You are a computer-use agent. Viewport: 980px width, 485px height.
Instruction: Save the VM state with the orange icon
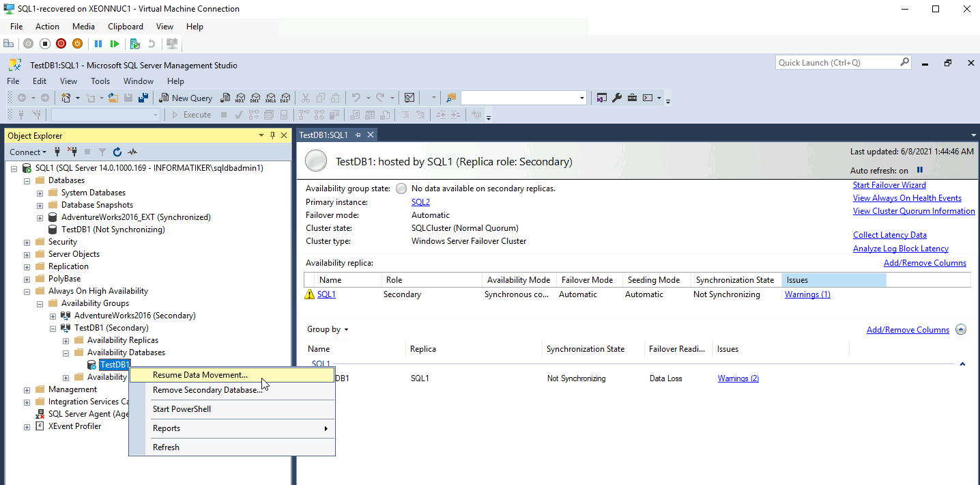pyautogui.click(x=77, y=43)
